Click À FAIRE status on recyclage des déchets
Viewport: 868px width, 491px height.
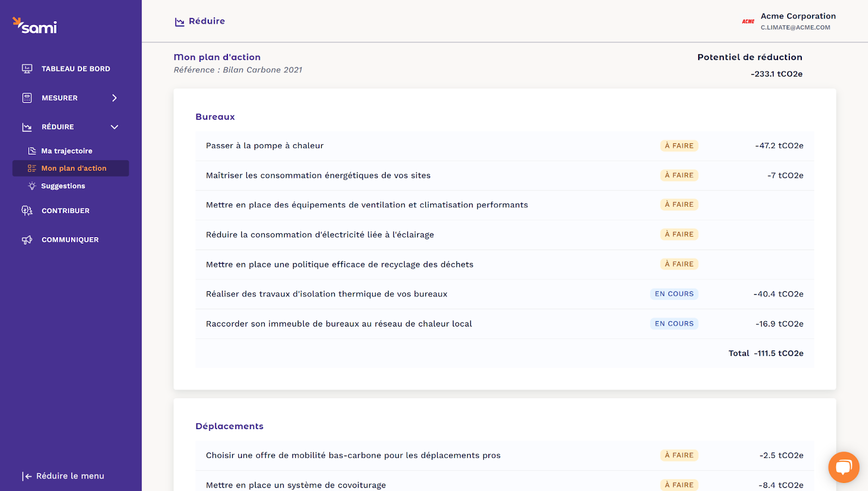point(679,264)
